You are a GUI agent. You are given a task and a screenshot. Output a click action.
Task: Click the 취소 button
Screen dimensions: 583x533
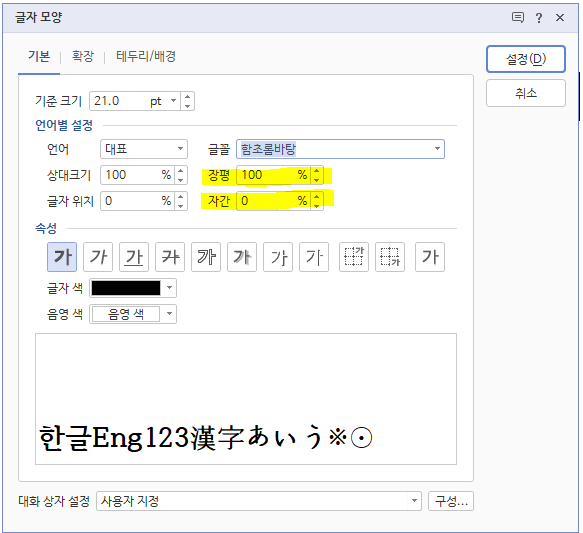click(x=526, y=93)
